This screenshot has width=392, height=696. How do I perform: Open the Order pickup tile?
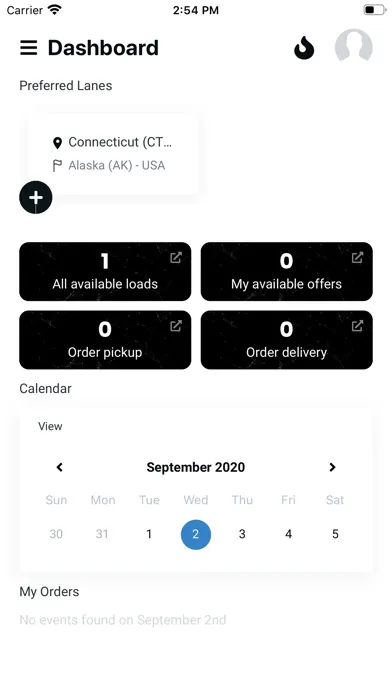tap(105, 340)
